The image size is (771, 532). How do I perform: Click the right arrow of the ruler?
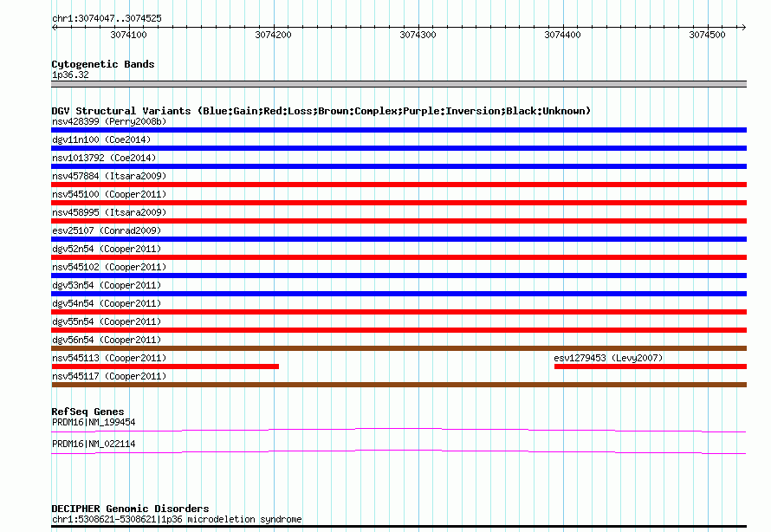(x=743, y=27)
